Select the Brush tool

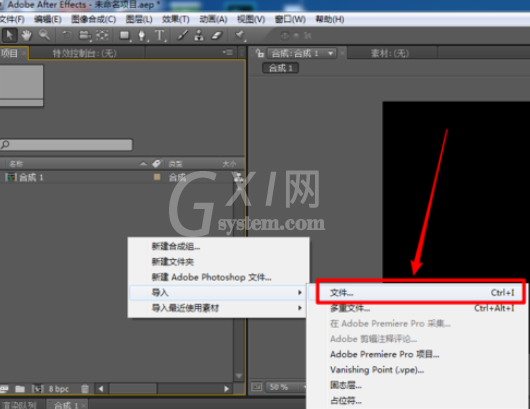(x=182, y=35)
